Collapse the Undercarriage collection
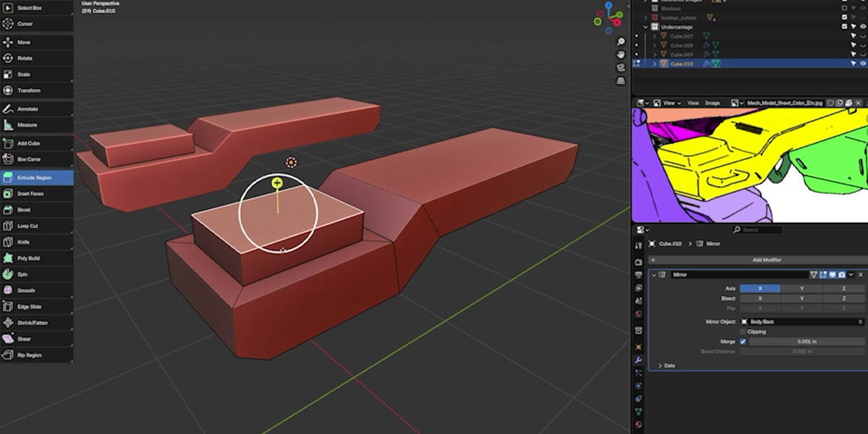 (645, 27)
